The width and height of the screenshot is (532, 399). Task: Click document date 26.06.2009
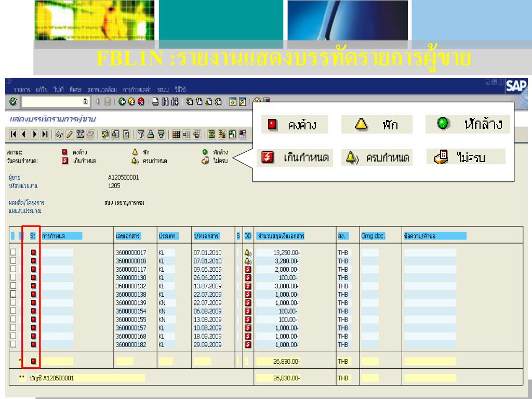tap(208, 277)
